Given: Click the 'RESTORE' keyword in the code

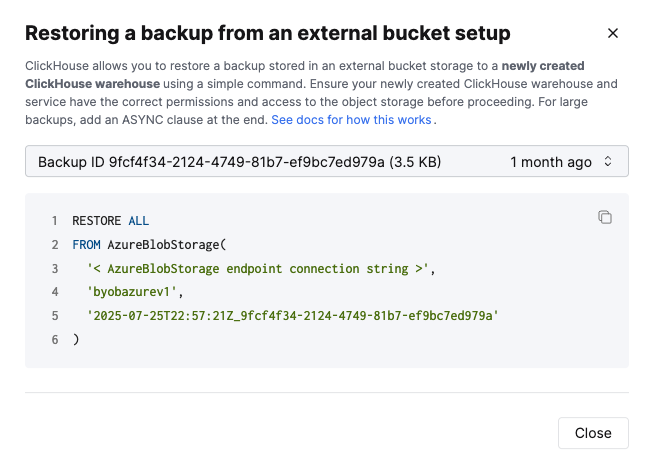Looking at the screenshot, I should tap(96, 220).
